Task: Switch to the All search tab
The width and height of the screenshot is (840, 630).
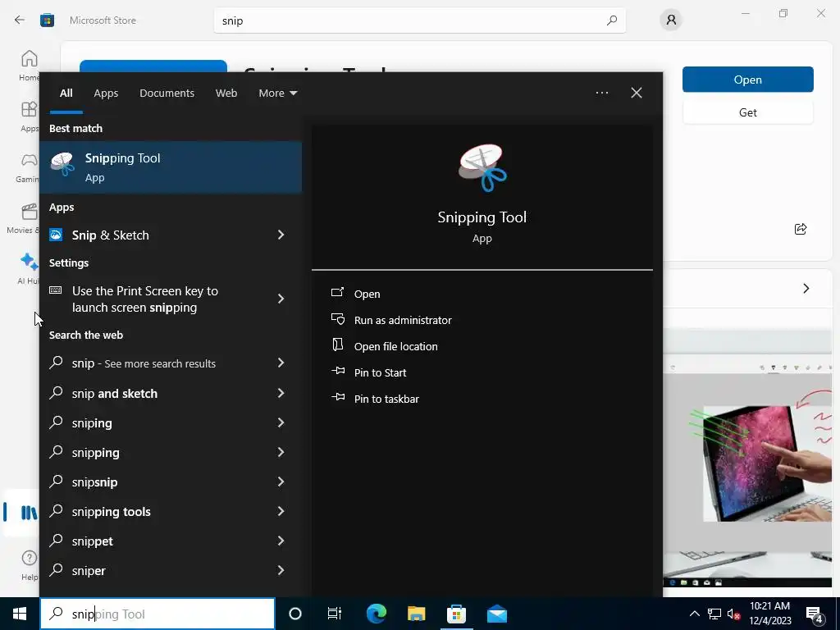Action: 66,93
